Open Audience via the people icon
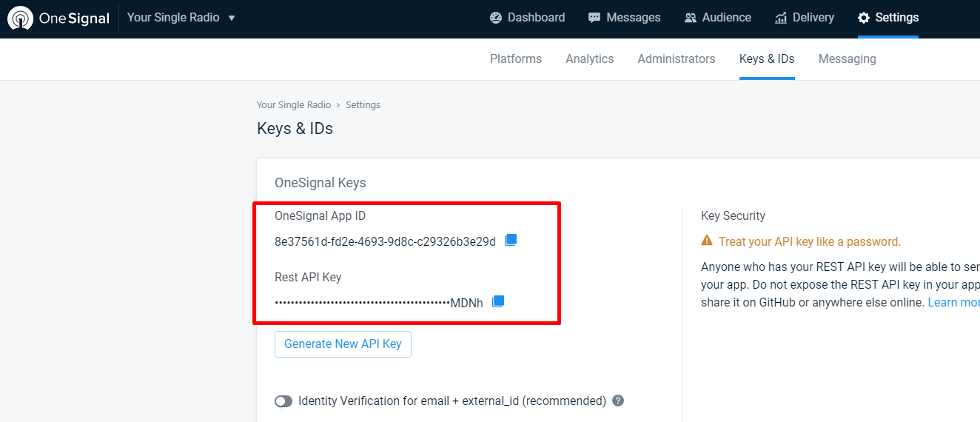The image size is (980, 422). tap(691, 18)
